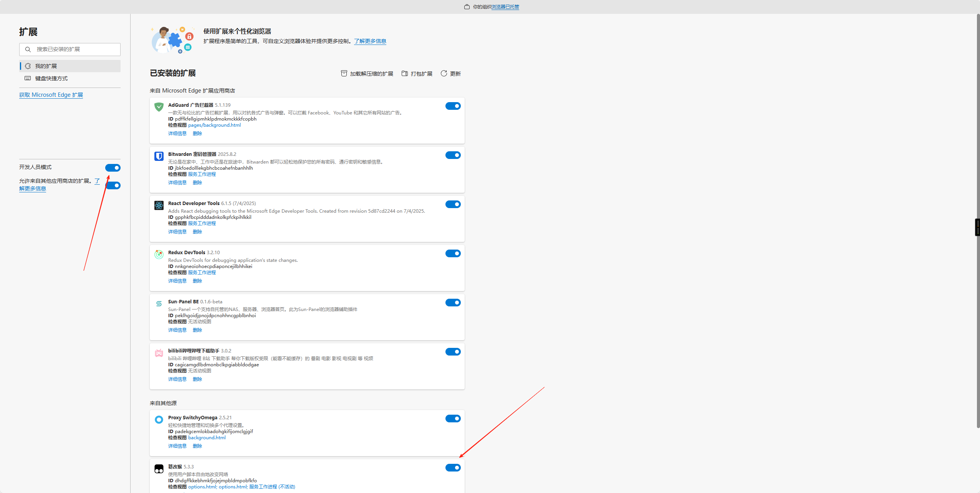Turn off React Developer Tools toggle

[x=453, y=204]
